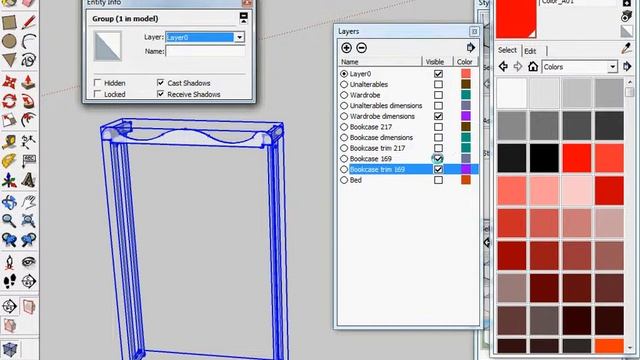
Task: Go forward in materials browser
Action: (518, 67)
